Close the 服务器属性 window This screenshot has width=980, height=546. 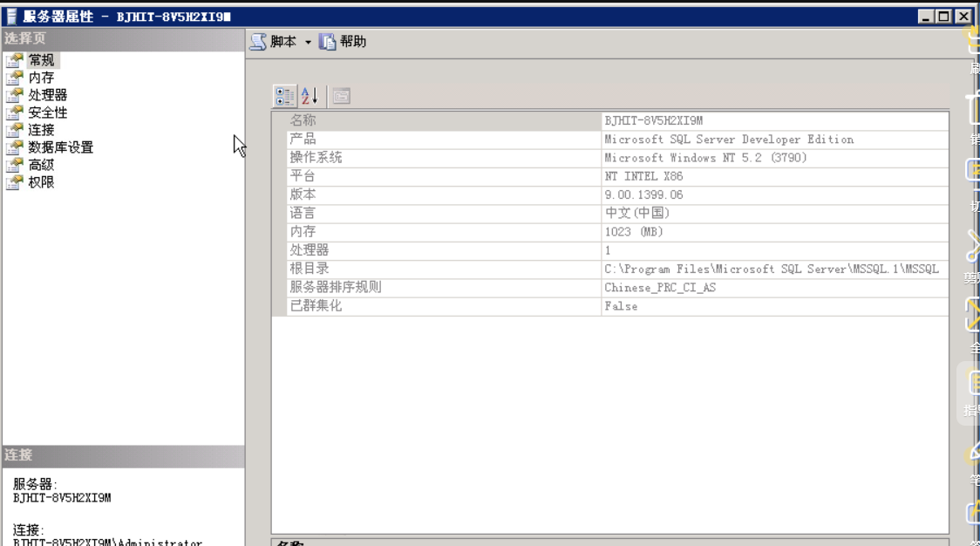(963, 17)
